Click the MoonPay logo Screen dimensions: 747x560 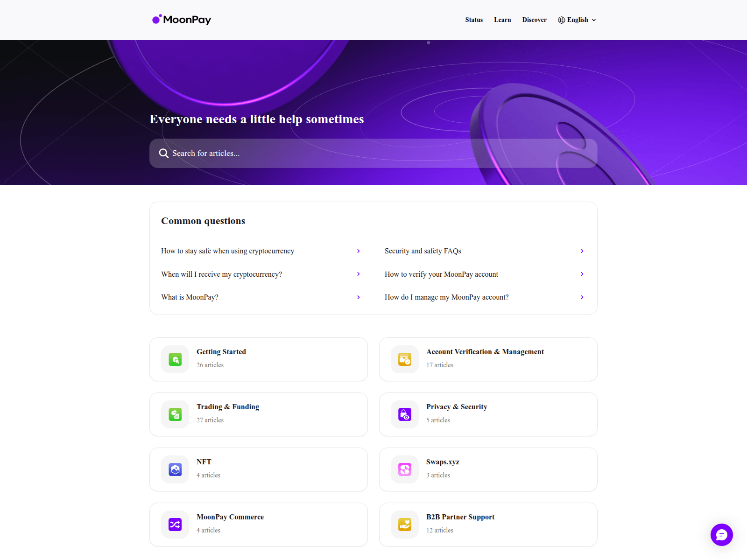[182, 20]
